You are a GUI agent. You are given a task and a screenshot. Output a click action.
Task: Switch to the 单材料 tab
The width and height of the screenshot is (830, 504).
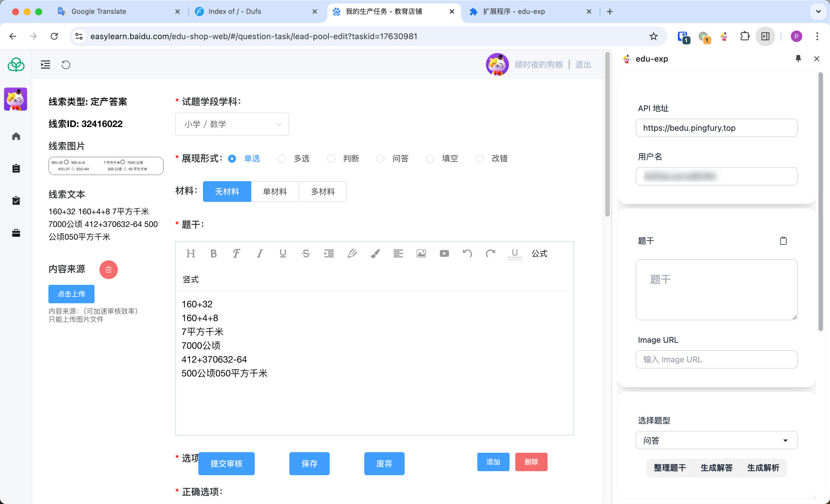275,192
